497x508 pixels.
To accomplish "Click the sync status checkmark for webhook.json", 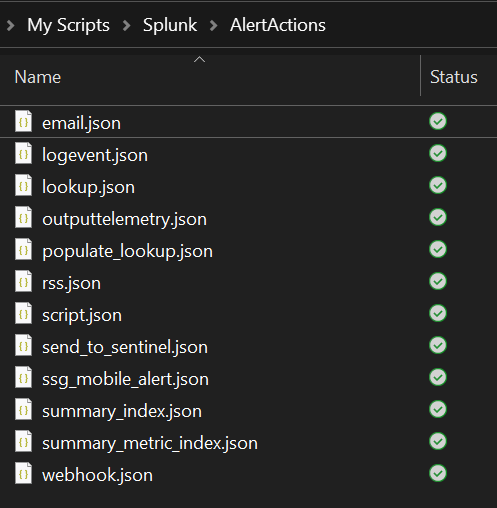I will click(438, 473).
